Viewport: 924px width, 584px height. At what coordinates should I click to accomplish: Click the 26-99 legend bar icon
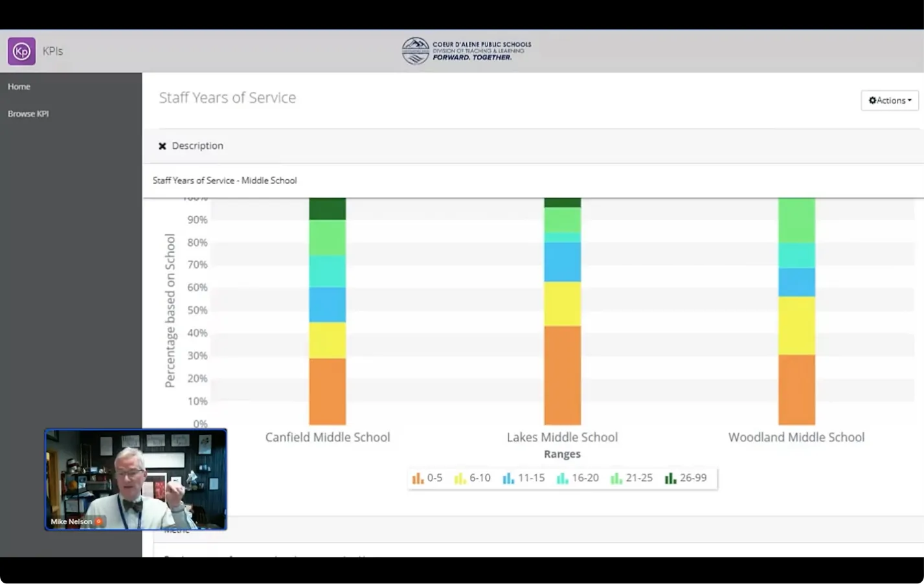point(670,478)
